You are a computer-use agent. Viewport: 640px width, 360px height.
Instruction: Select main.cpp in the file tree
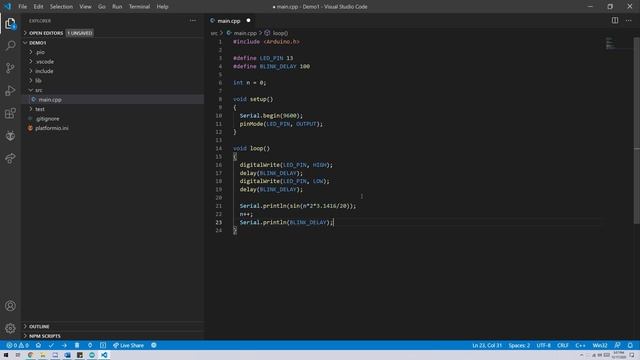click(x=50, y=100)
